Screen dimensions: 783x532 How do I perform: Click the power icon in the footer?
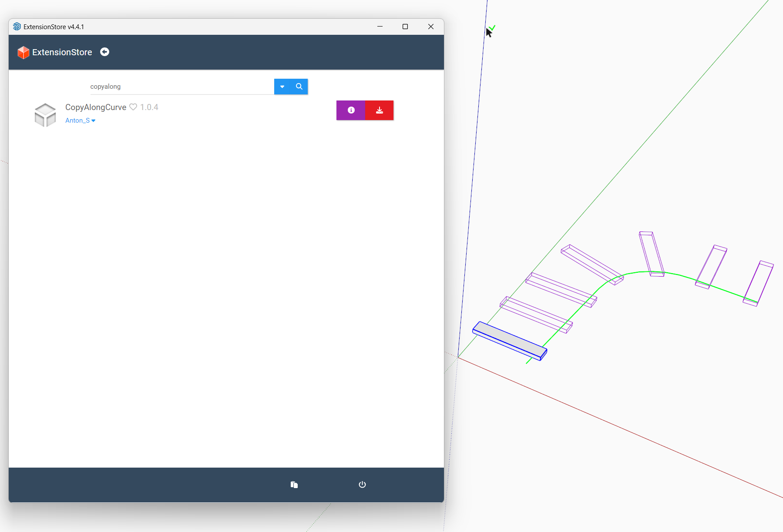point(362,485)
